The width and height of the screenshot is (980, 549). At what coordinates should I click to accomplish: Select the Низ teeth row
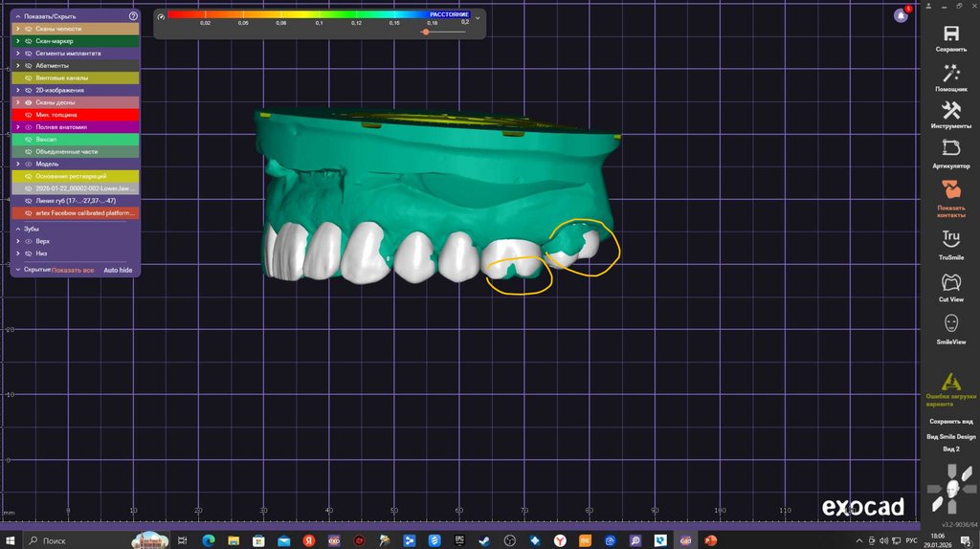pyautogui.click(x=75, y=253)
